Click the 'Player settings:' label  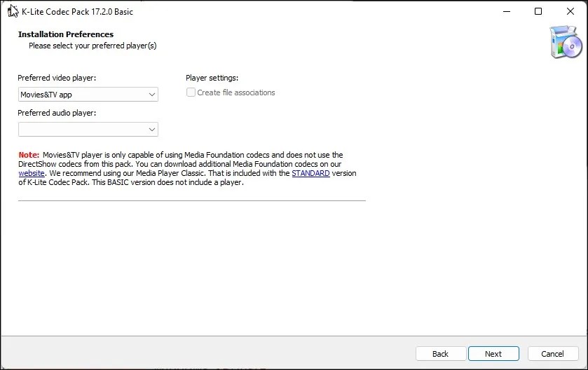click(212, 78)
